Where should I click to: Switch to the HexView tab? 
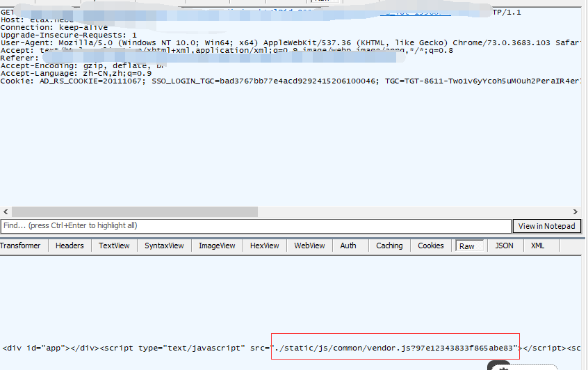tap(264, 246)
